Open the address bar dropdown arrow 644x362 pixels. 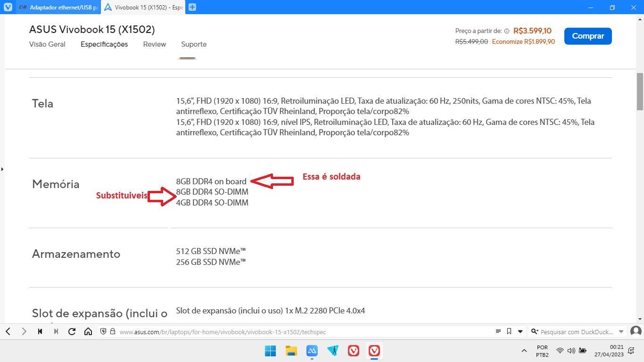520,331
